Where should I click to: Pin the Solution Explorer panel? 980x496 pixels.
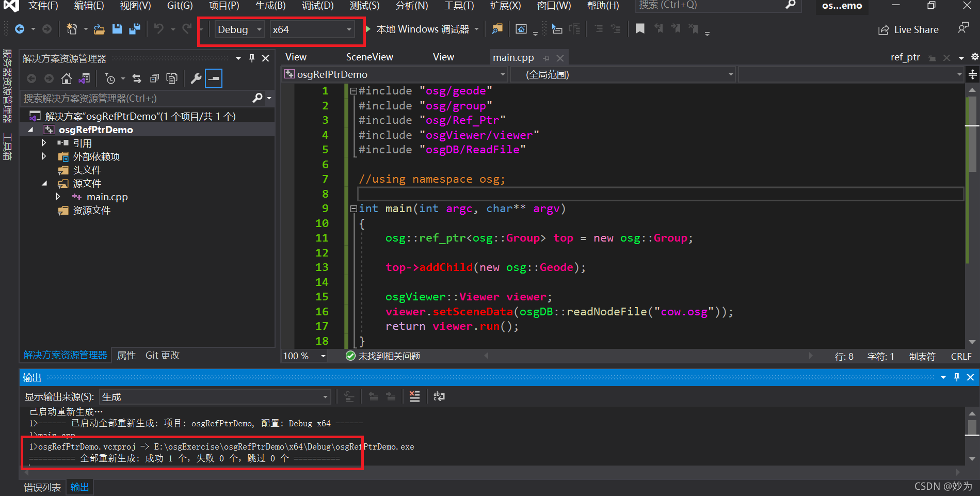[x=252, y=58]
